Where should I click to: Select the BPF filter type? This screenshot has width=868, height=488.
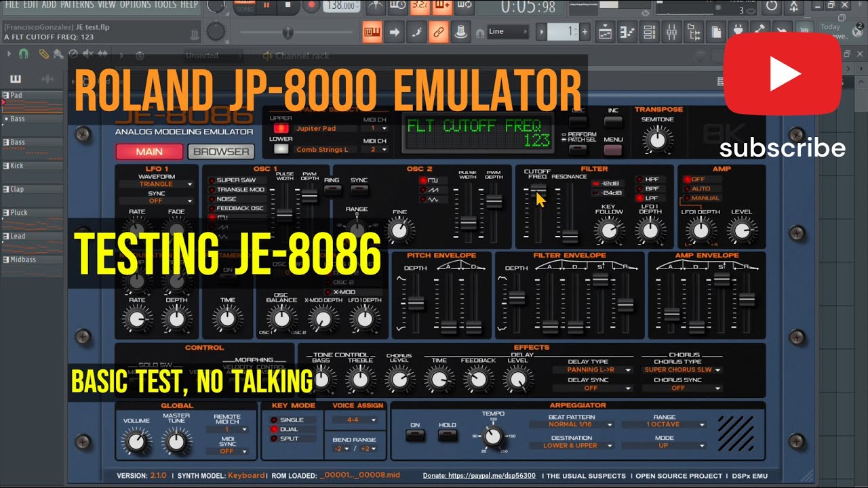(649, 189)
